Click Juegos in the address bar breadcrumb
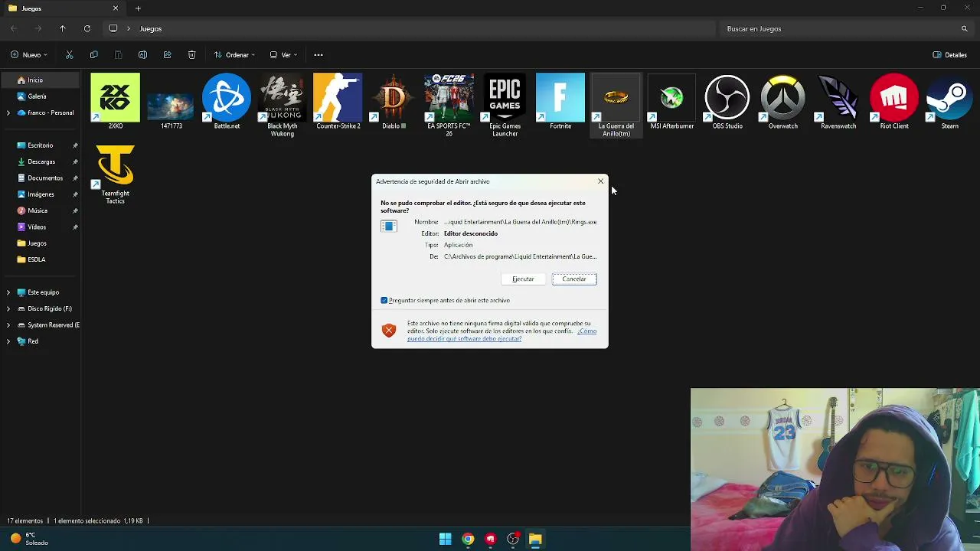 click(x=151, y=28)
